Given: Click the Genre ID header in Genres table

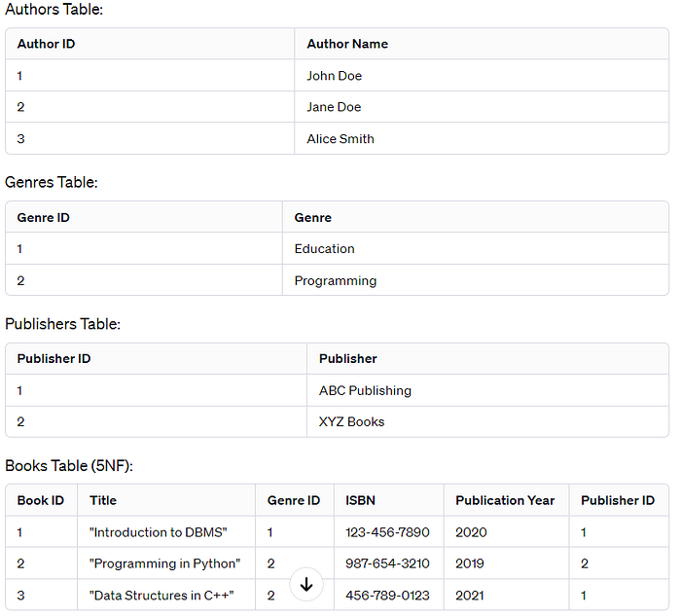Looking at the screenshot, I should pyautogui.click(x=44, y=218).
